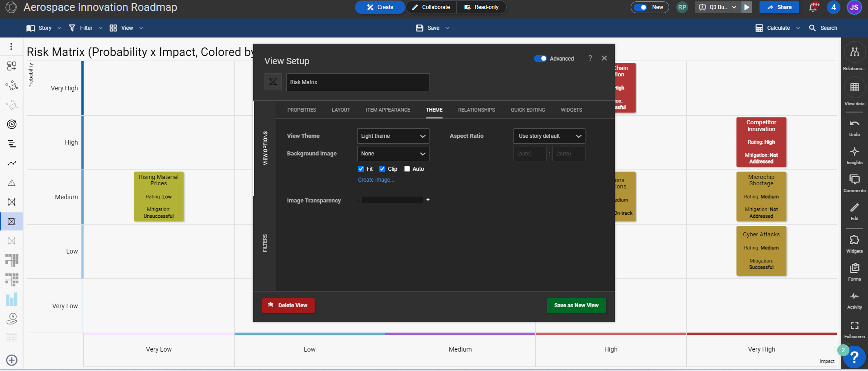Click the help question mark in View Setup

click(590, 58)
